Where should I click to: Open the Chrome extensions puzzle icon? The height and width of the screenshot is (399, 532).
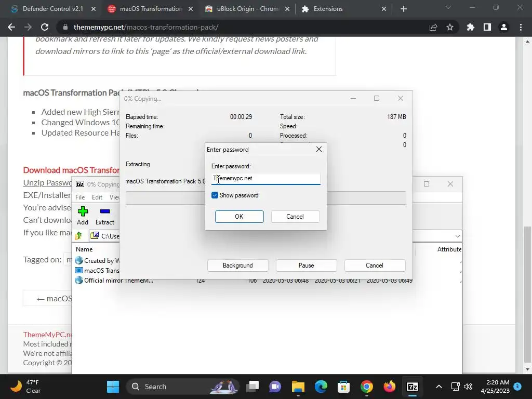click(x=471, y=27)
